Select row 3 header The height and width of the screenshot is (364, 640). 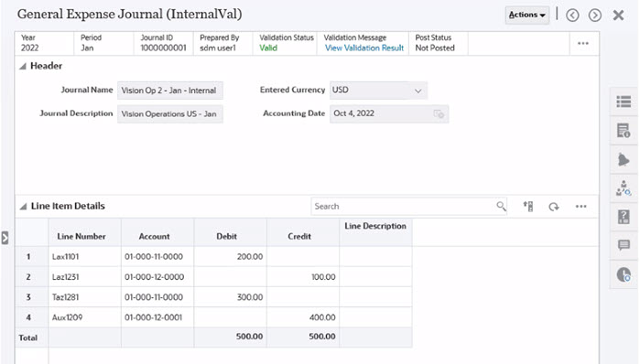(x=32, y=297)
